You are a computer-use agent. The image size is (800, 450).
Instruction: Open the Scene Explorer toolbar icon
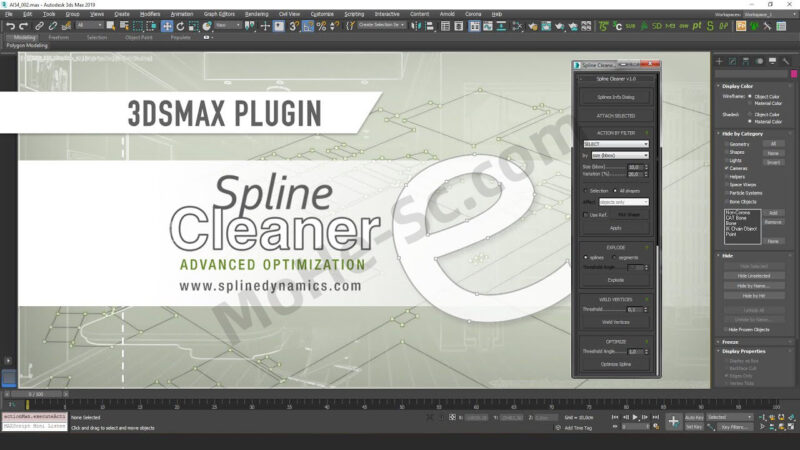[x=445, y=26]
